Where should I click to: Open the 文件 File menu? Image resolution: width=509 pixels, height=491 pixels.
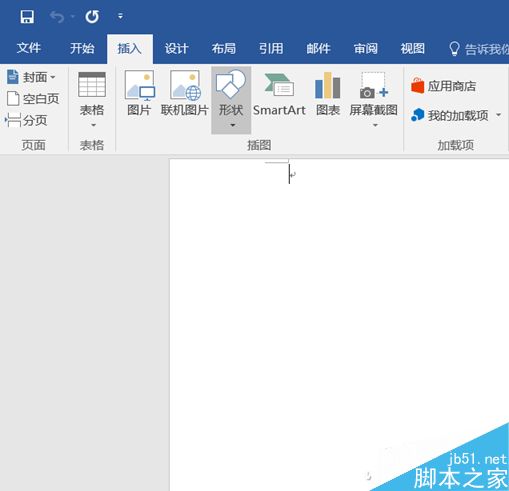point(29,48)
